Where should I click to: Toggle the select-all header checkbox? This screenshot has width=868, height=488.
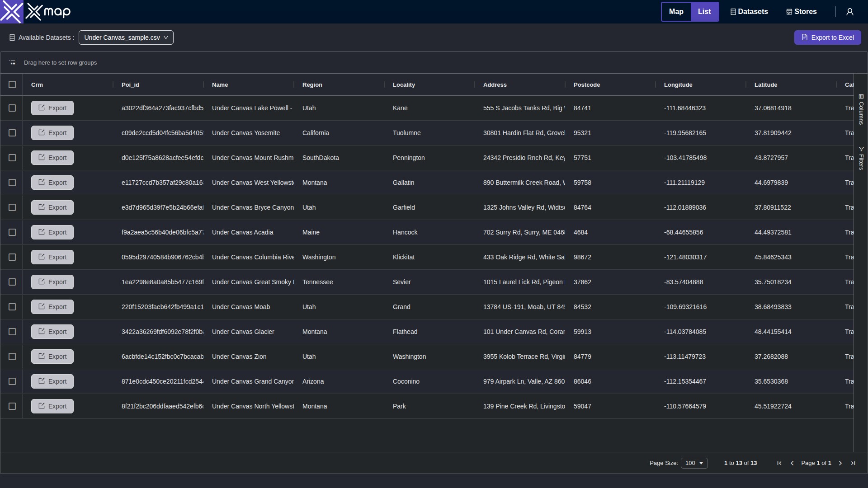pos(12,84)
